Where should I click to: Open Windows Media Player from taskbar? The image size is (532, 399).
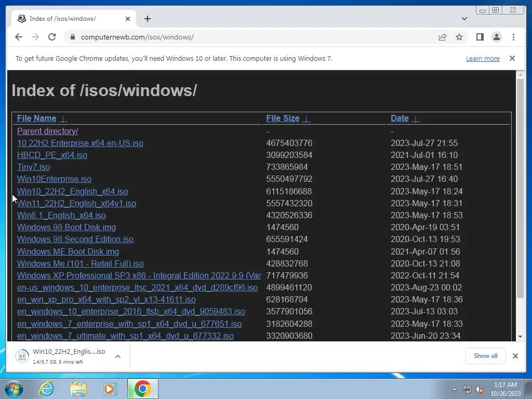[x=110, y=389]
